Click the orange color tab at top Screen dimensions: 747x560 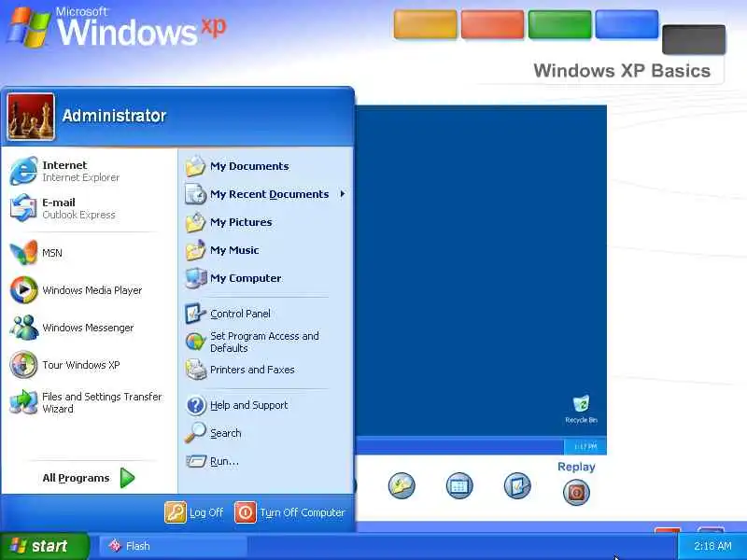[x=425, y=24]
